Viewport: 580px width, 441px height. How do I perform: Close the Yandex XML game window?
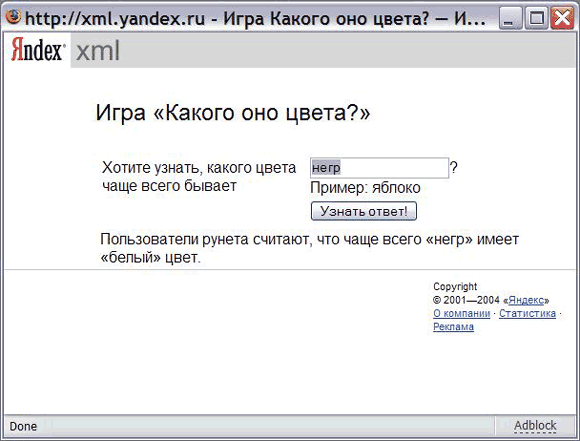[x=562, y=18]
